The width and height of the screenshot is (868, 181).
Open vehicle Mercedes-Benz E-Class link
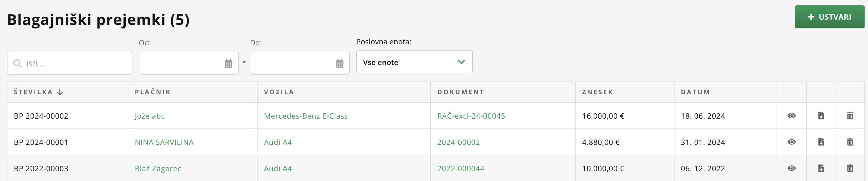[x=306, y=116]
